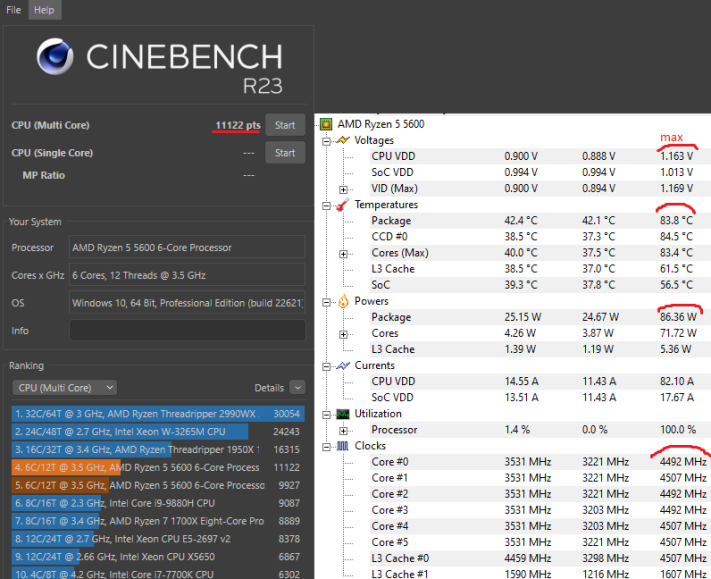This screenshot has width=711, height=579.
Task: Click the Powers flame icon
Action: click(x=343, y=301)
